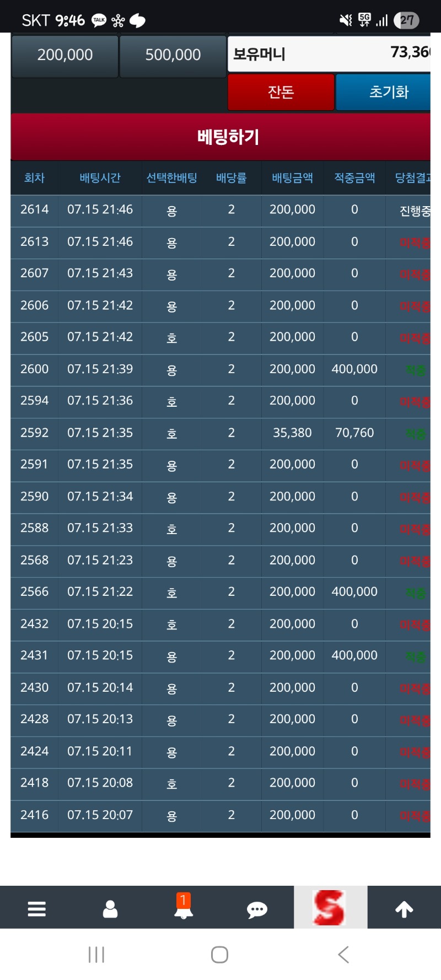Select round number 2431

coord(34,655)
